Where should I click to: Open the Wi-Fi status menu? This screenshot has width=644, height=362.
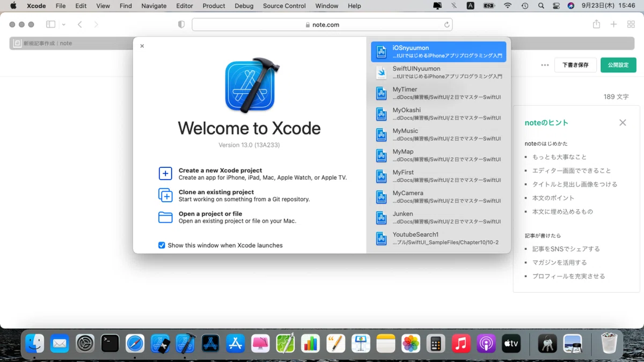point(508,6)
